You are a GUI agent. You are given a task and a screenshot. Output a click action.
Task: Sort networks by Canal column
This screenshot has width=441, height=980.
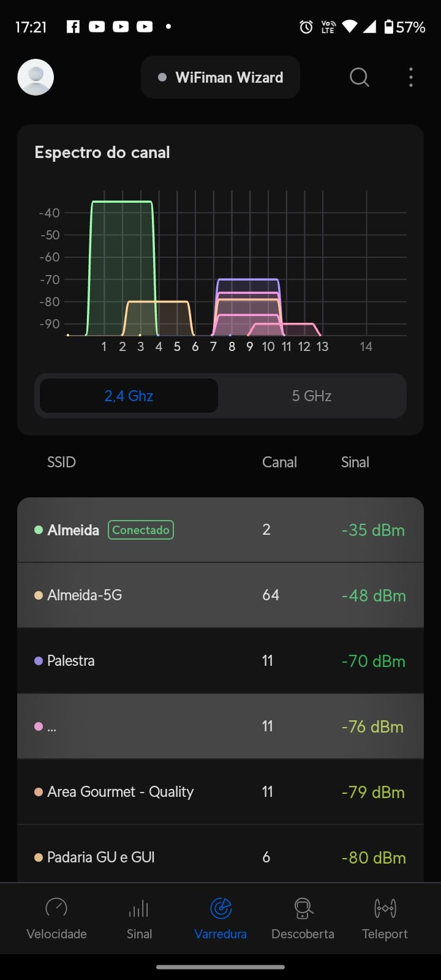pos(279,462)
